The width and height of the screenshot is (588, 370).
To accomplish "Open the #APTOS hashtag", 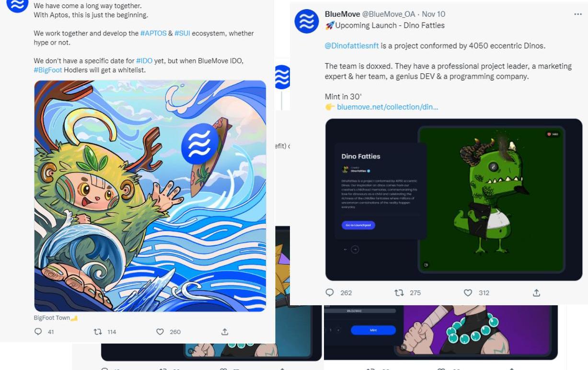I will click(153, 34).
